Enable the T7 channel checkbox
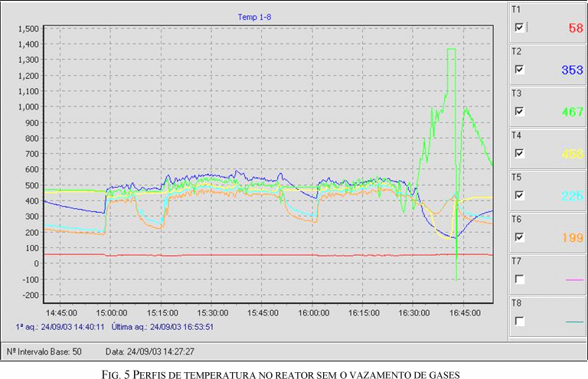 [520, 279]
